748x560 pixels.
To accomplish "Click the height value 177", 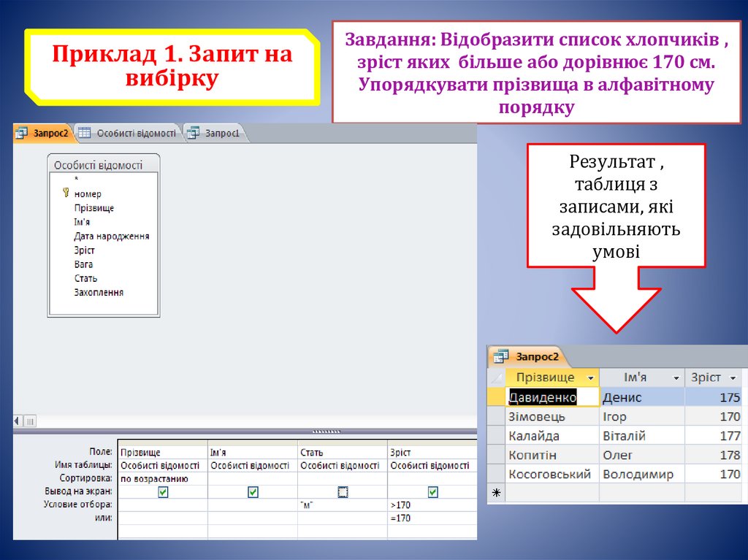I will click(714, 435).
